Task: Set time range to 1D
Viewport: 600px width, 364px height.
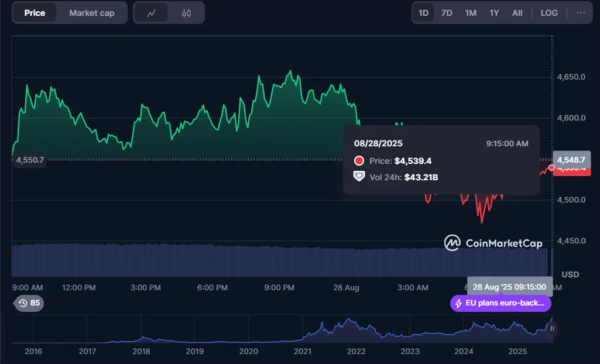Action: [x=423, y=13]
